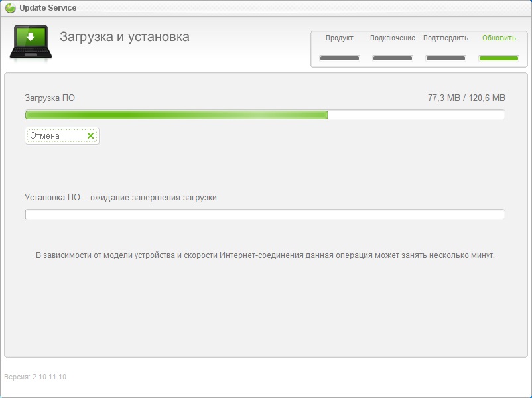Image resolution: width=532 pixels, height=398 pixels.
Task: Click the laptop download icon
Action: 31,42
